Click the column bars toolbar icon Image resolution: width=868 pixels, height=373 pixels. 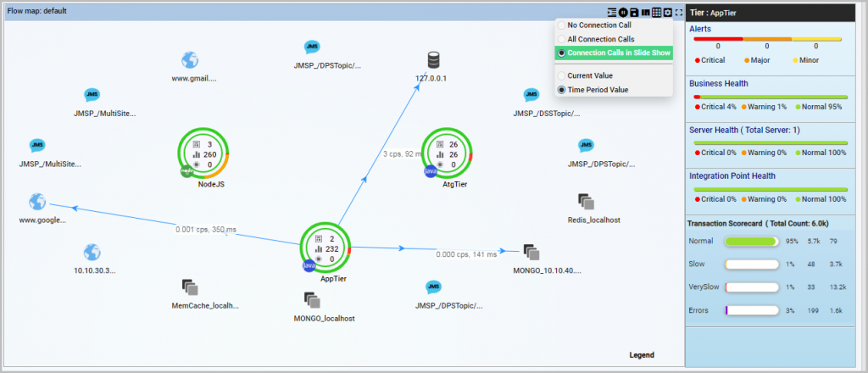pos(645,12)
